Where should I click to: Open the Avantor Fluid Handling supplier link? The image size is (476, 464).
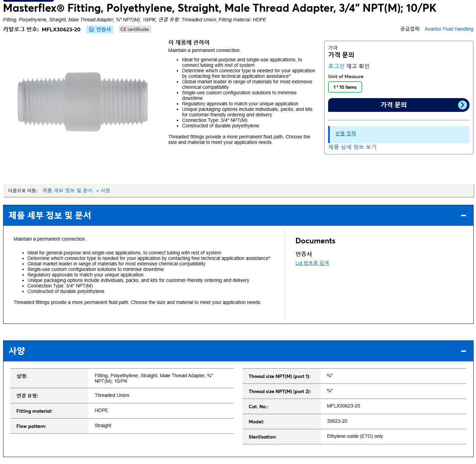(449, 29)
